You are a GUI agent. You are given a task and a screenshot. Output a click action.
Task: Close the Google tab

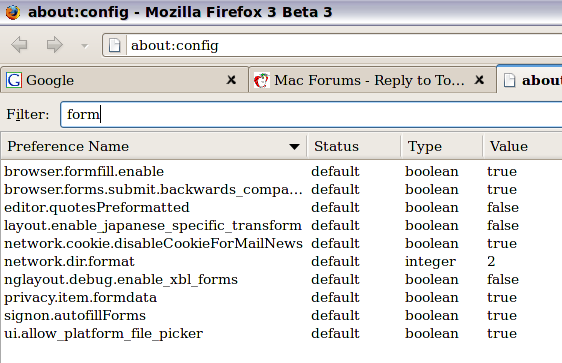[x=232, y=80]
